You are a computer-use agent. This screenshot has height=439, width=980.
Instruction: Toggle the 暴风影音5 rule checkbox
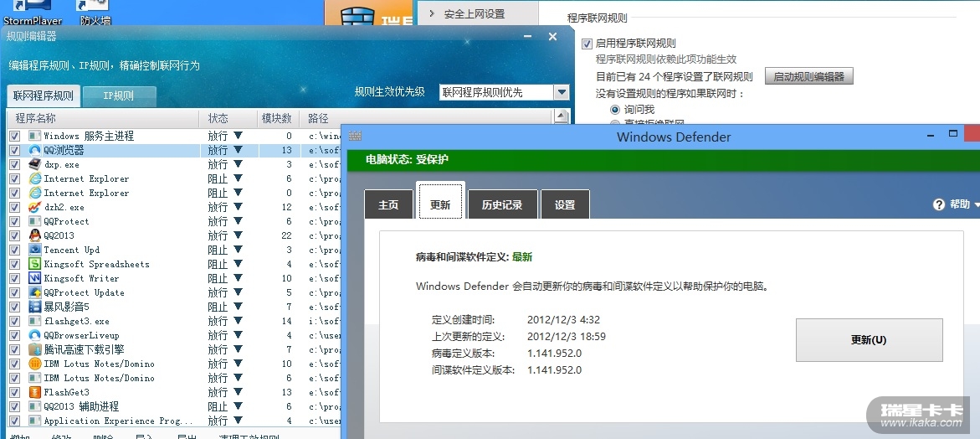15,307
